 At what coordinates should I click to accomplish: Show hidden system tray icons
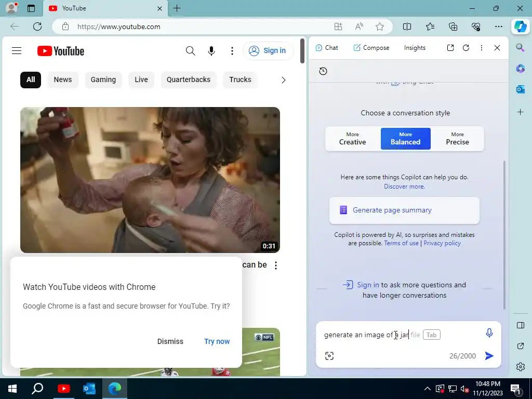(x=428, y=389)
